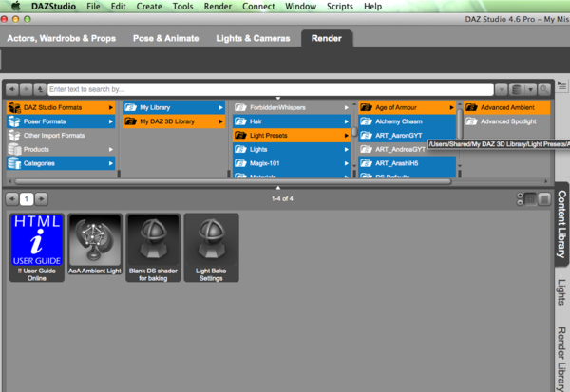Image resolution: width=570 pixels, height=392 pixels.
Task: Open the Age of Armour folder
Action: [x=408, y=107]
